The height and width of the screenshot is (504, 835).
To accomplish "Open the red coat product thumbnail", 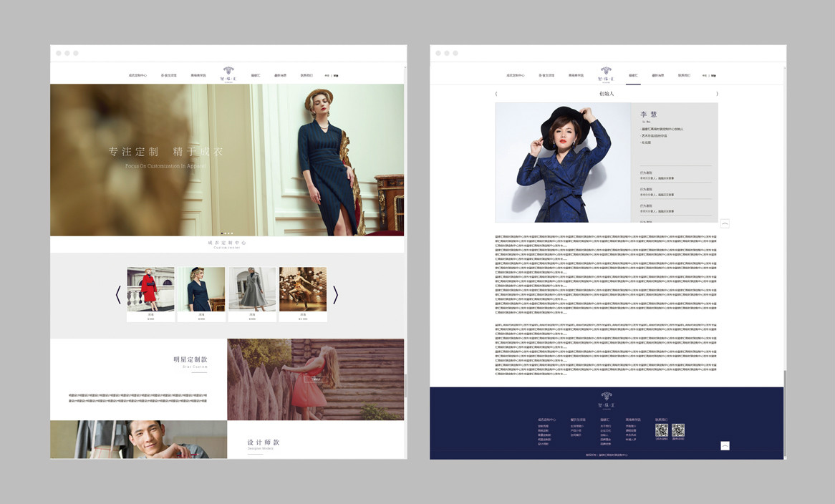I will pos(150,289).
